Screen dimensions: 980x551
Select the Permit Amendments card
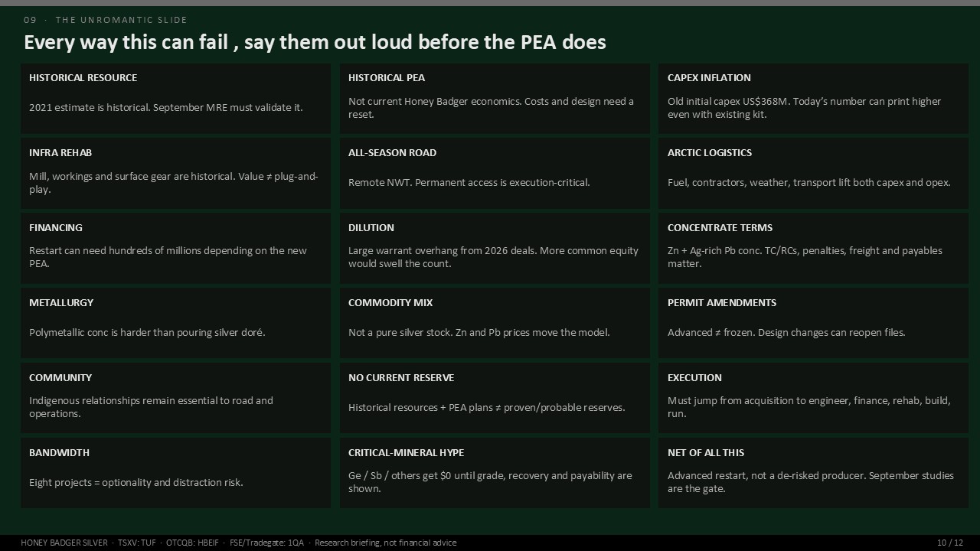coord(813,324)
